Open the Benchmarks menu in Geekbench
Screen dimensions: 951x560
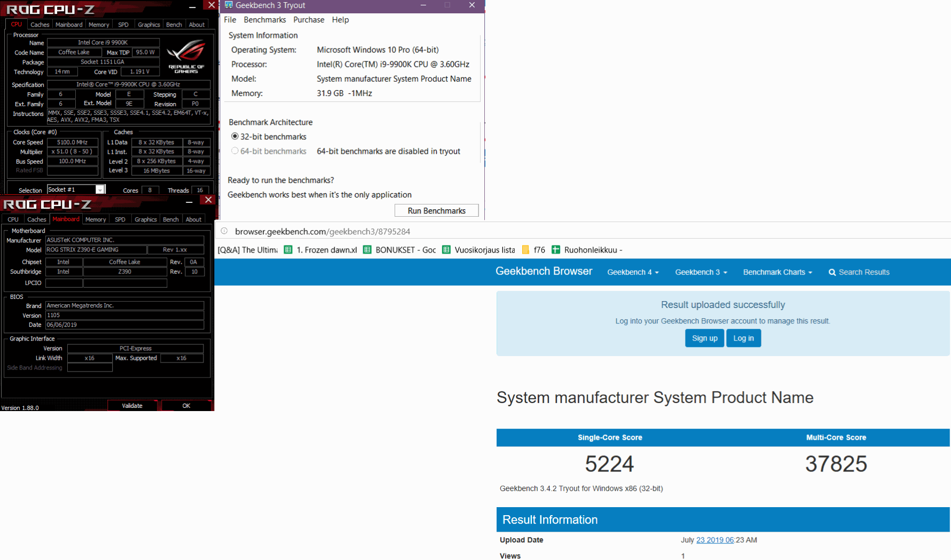coord(265,20)
